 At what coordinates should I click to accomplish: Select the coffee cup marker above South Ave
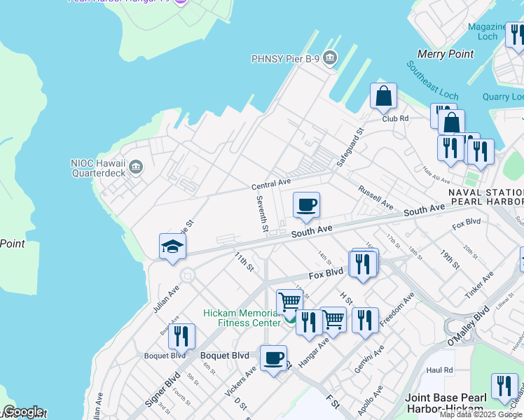click(306, 206)
